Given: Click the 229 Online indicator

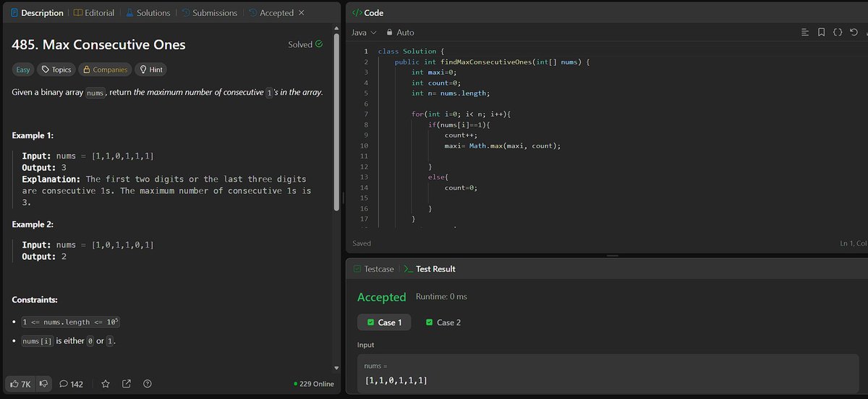Looking at the screenshot, I should 314,384.
